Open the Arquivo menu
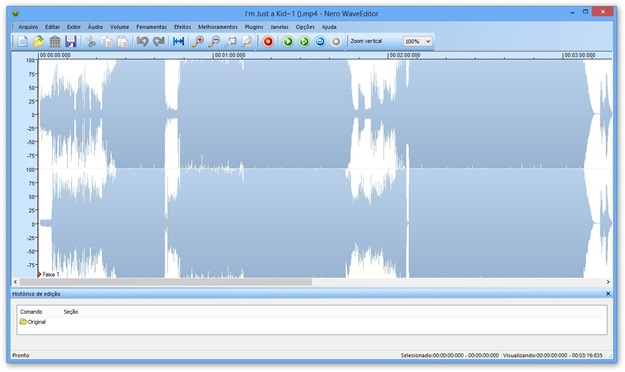Screen dimensions: 625x372 point(28,27)
